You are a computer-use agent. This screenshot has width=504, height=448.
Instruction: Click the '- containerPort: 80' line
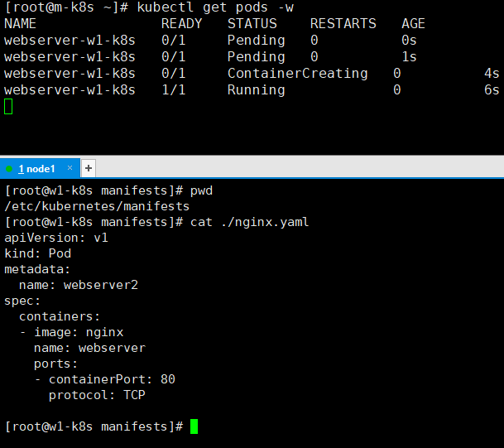click(x=105, y=380)
